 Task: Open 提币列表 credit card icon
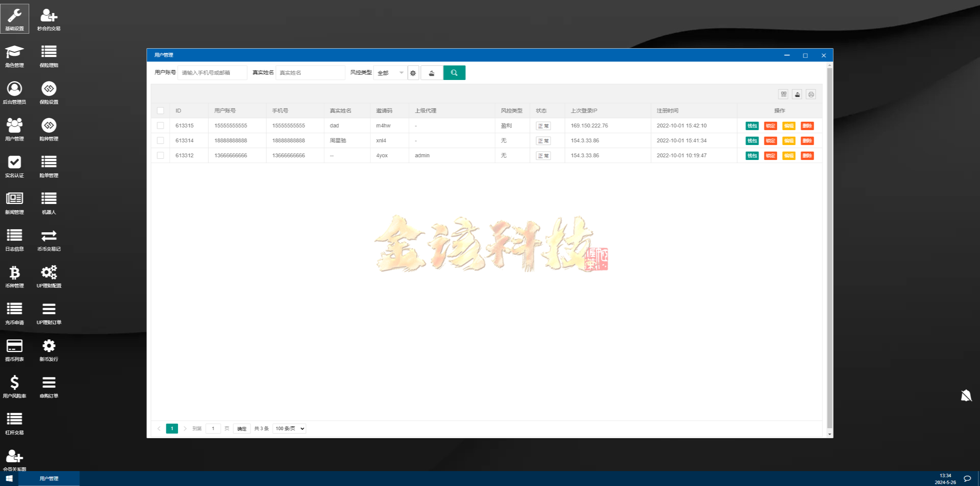click(x=15, y=349)
